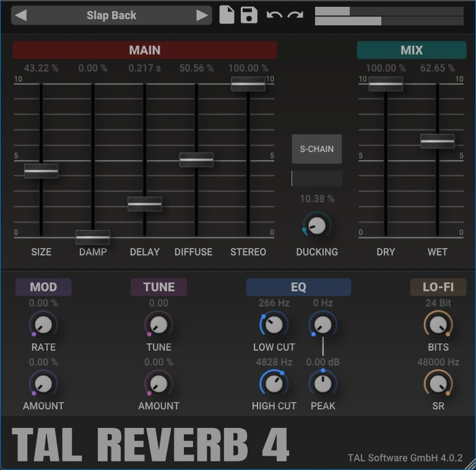
Task: Click the DAMP fader handle
Action: coord(93,237)
